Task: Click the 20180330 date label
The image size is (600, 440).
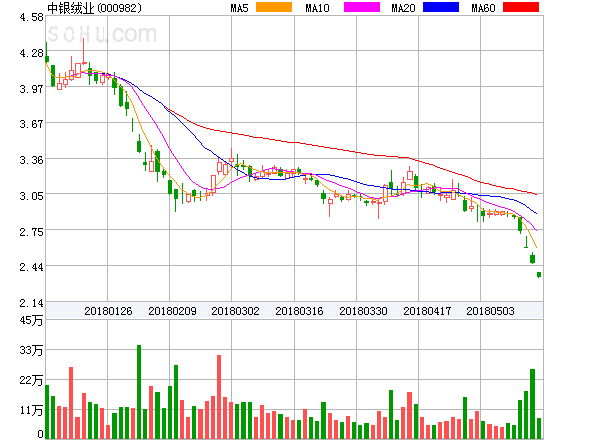Action: click(x=363, y=311)
